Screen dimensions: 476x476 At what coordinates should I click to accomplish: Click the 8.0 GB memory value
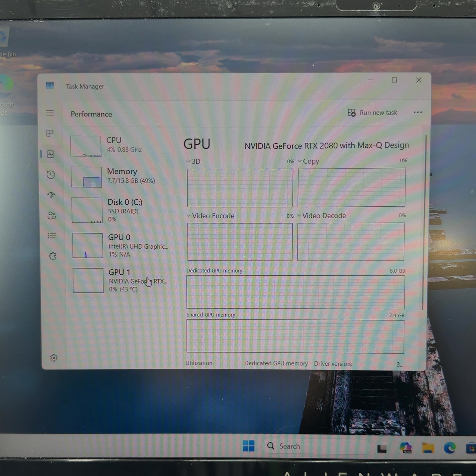pos(397,271)
